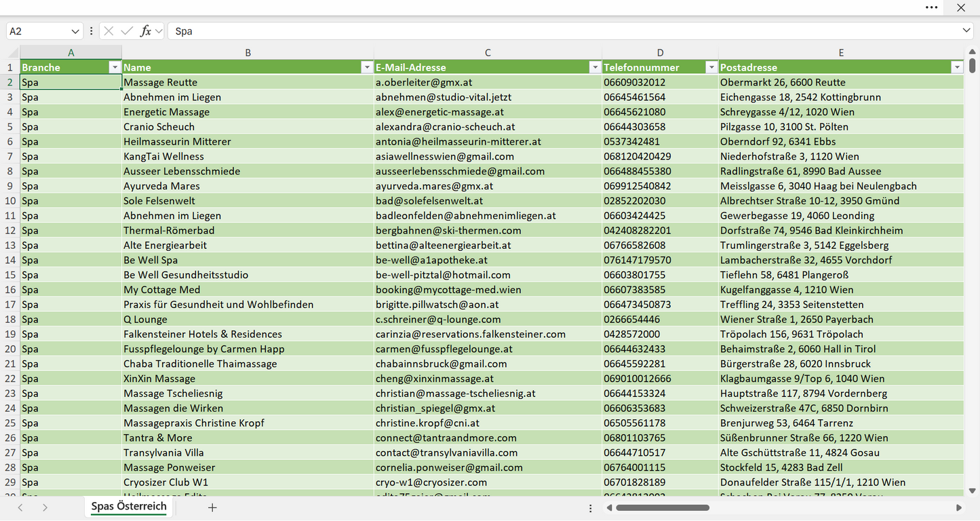
Task: Open the Name column filter dropdown
Action: pyautogui.click(x=366, y=67)
